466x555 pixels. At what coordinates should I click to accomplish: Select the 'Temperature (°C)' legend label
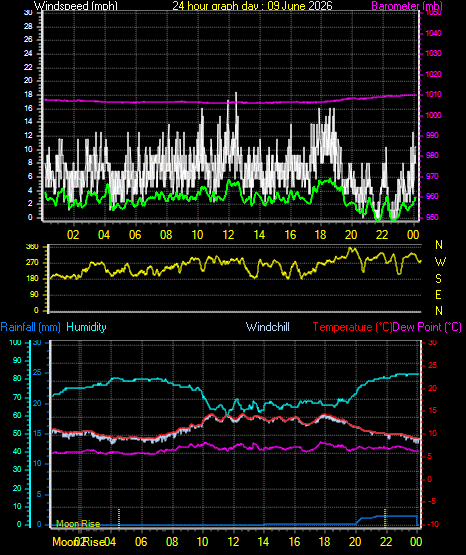[352, 327]
